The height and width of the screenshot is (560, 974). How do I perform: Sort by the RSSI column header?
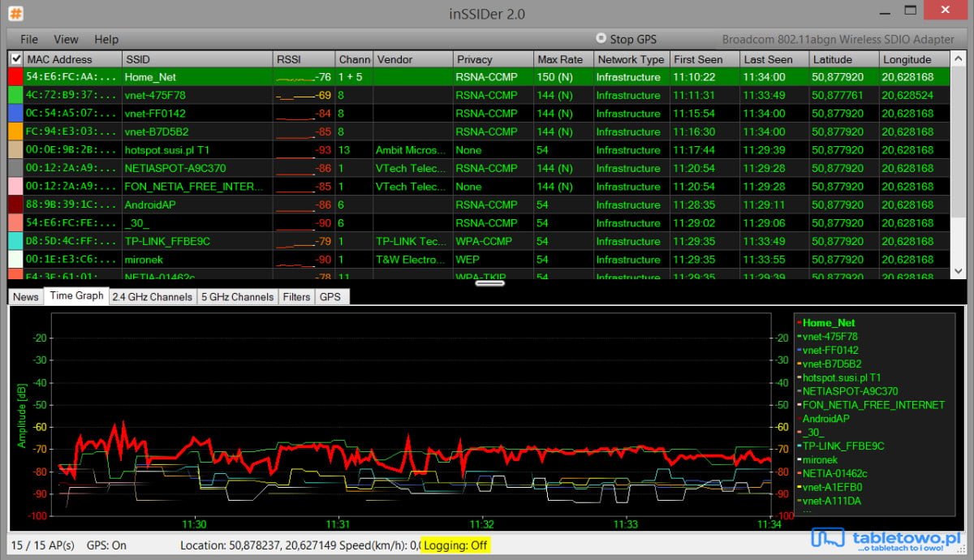304,59
